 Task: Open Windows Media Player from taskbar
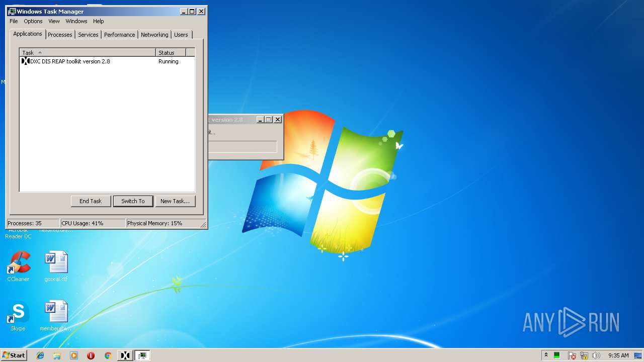pos(74,355)
